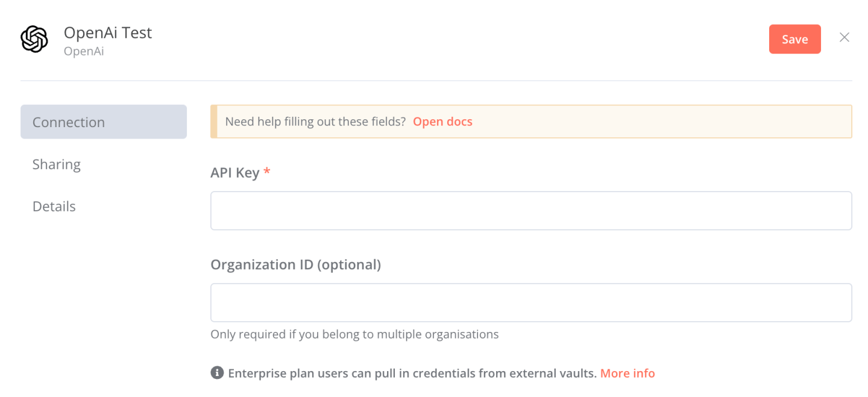Click inside the API Key input field
The image size is (868, 397).
(x=530, y=210)
